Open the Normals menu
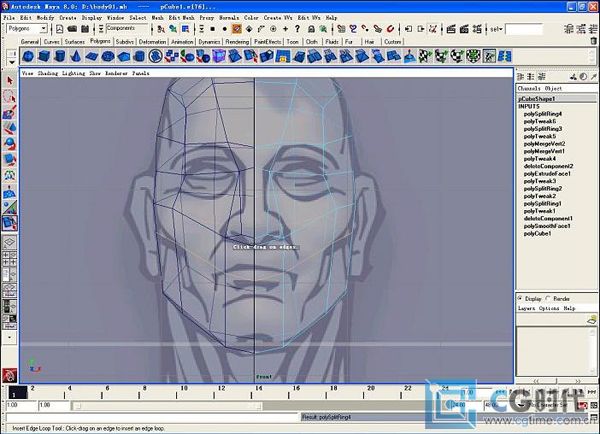The image size is (600, 434). (229, 18)
